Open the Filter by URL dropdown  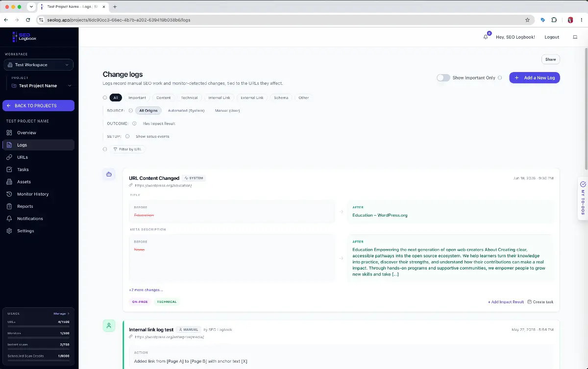coord(127,149)
